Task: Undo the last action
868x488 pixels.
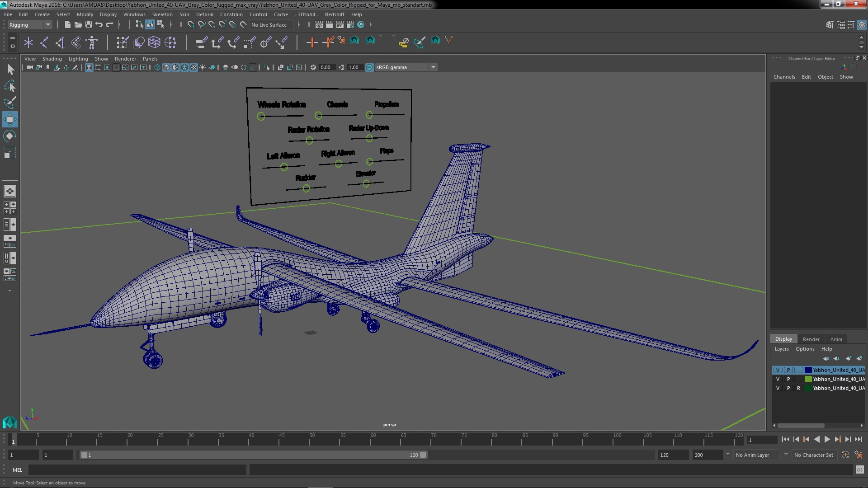Action: (99, 24)
